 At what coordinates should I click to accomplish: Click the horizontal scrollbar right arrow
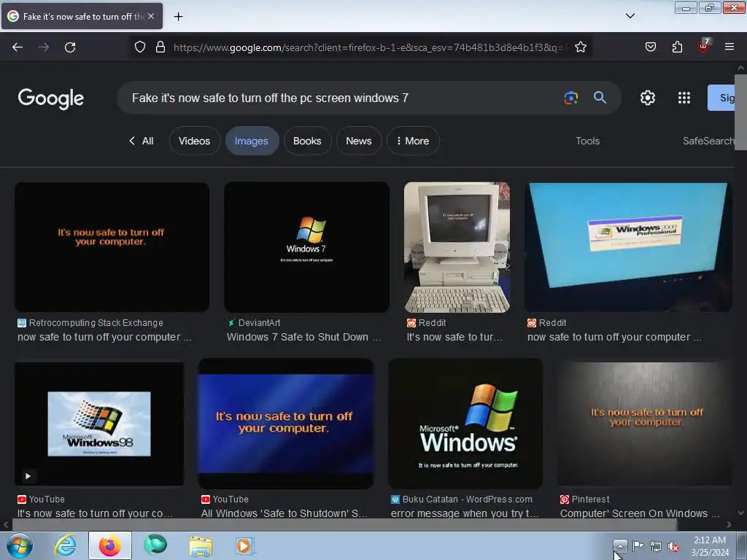click(x=729, y=525)
